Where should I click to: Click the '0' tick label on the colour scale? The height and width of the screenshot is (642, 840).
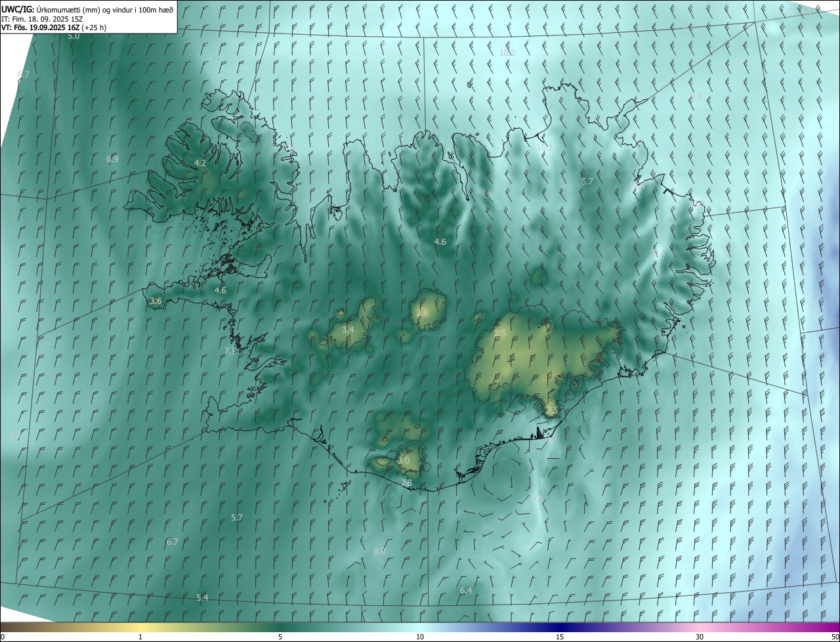[x=3, y=637]
